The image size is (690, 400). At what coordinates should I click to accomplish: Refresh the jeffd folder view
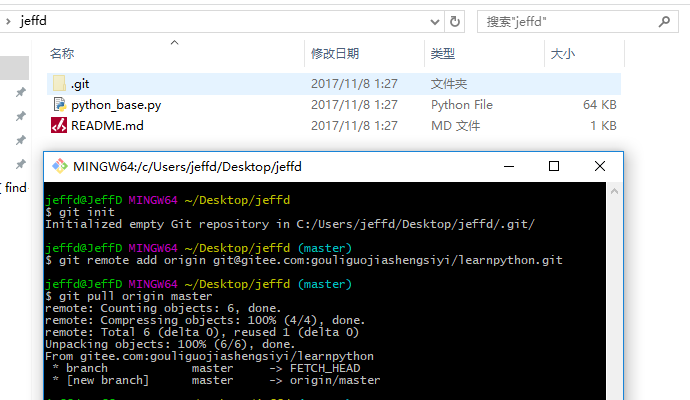click(455, 21)
